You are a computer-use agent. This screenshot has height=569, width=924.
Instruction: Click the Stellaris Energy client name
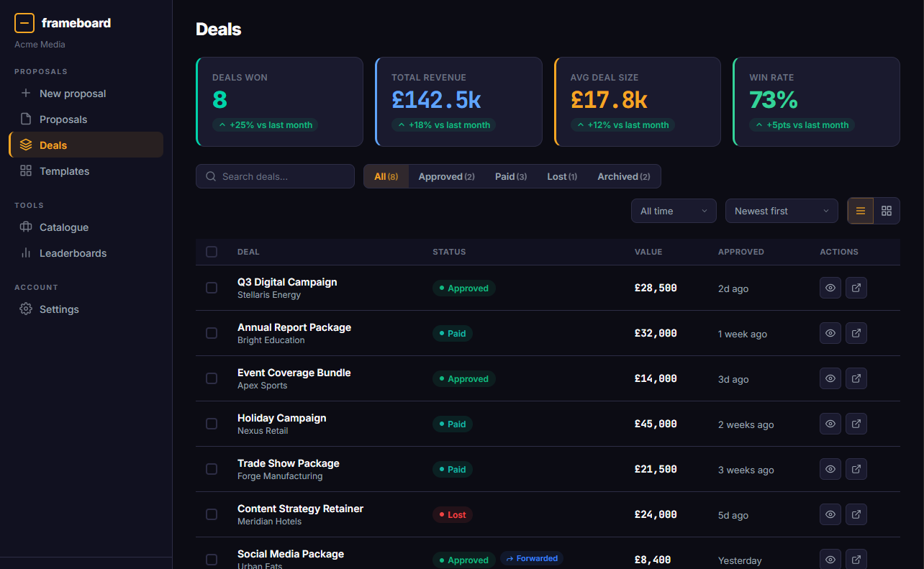[x=269, y=295]
